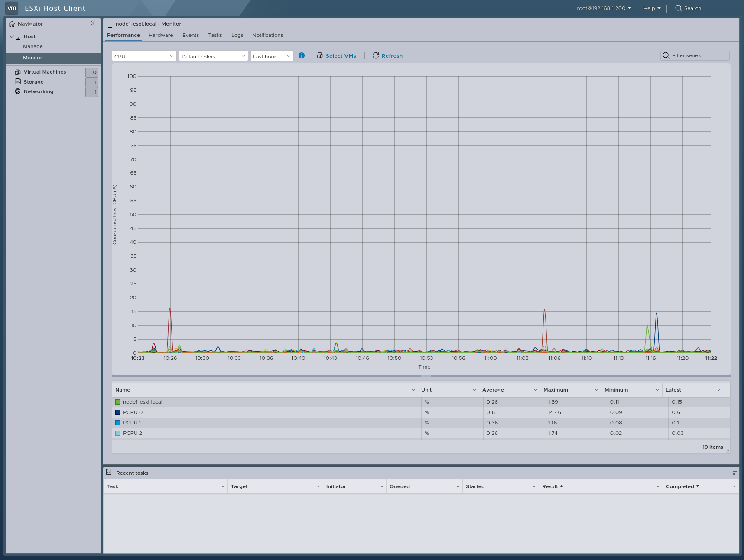Click the Recent tasks pop-out icon
The width and height of the screenshot is (744, 560).
(735, 473)
